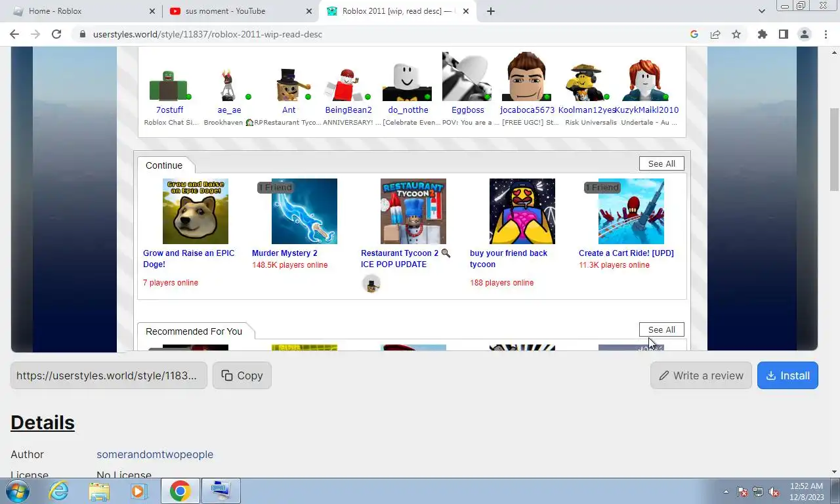Switch to the sus moment - YouTube tab
Image resolution: width=840 pixels, height=504 pixels.
click(x=240, y=11)
